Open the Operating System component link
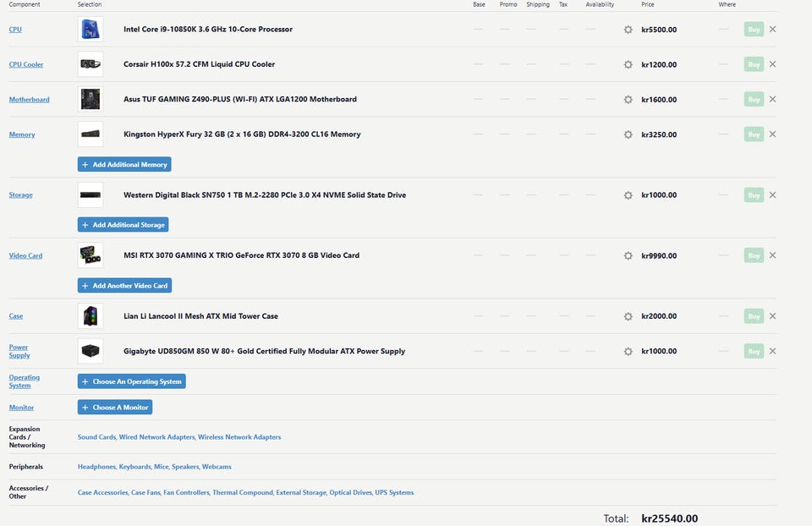Screen dimensions: 812x526 [x=25, y=381]
